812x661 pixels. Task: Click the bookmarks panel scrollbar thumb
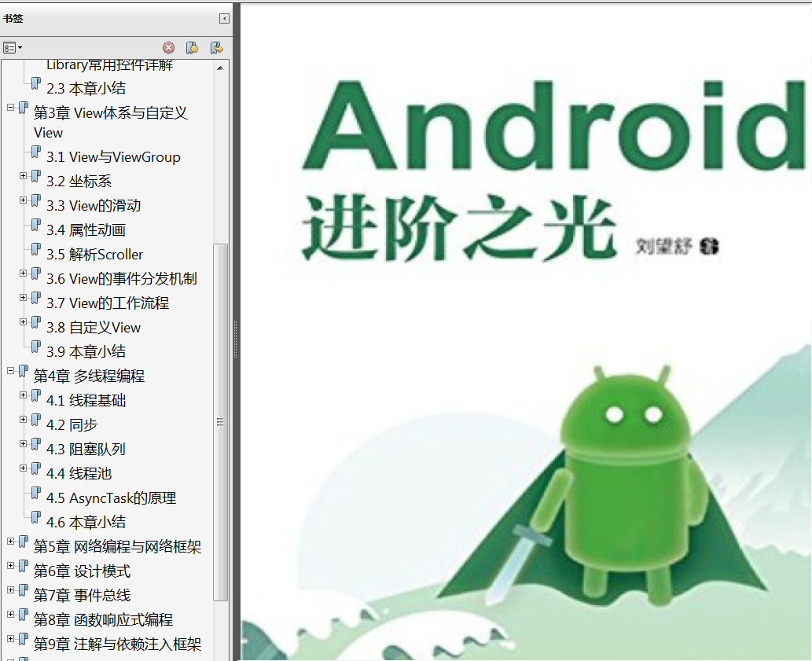point(221,422)
